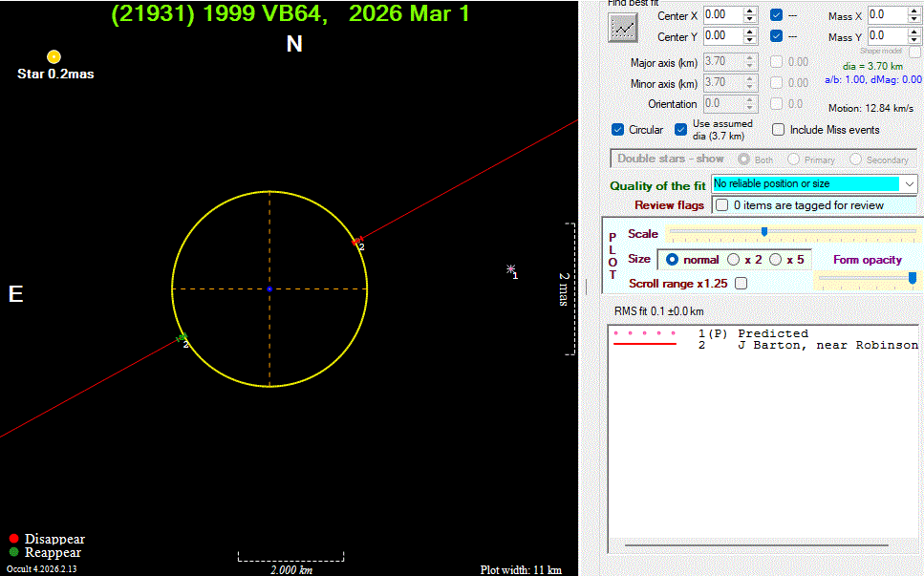This screenshot has width=924, height=576.
Task: Check the items tagged for review box
Action: point(722,205)
